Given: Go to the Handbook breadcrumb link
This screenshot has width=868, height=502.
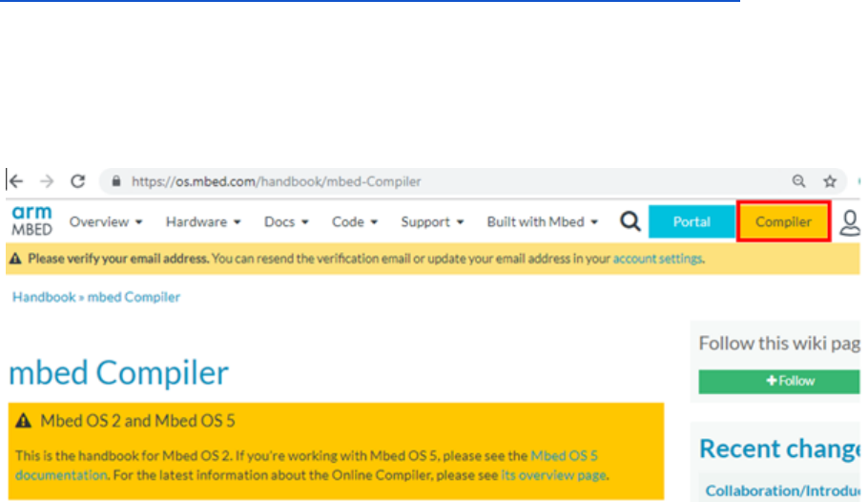Looking at the screenshot, I should point(44,297).
